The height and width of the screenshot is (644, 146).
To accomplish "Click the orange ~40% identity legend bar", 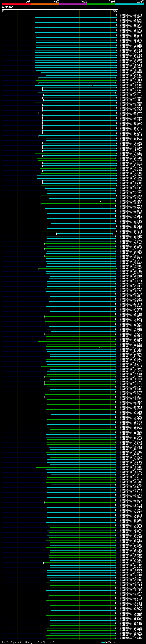I will (45, 4).
